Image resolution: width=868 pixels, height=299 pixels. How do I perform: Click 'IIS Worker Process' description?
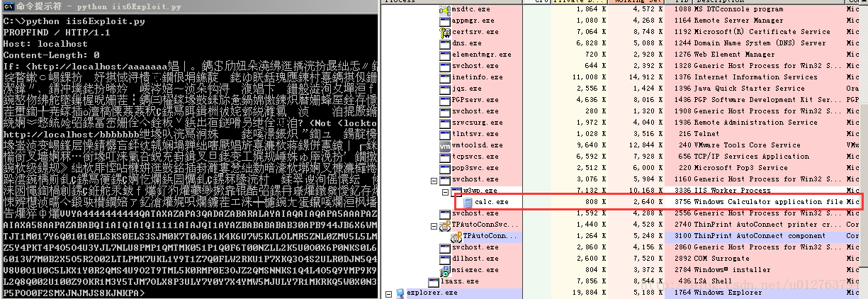731,191
